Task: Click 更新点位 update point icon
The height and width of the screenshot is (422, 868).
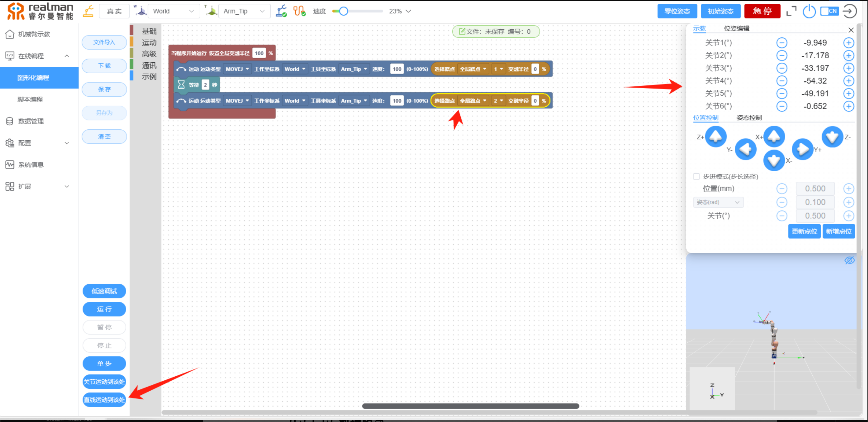Action: click(x=804, y=231)
